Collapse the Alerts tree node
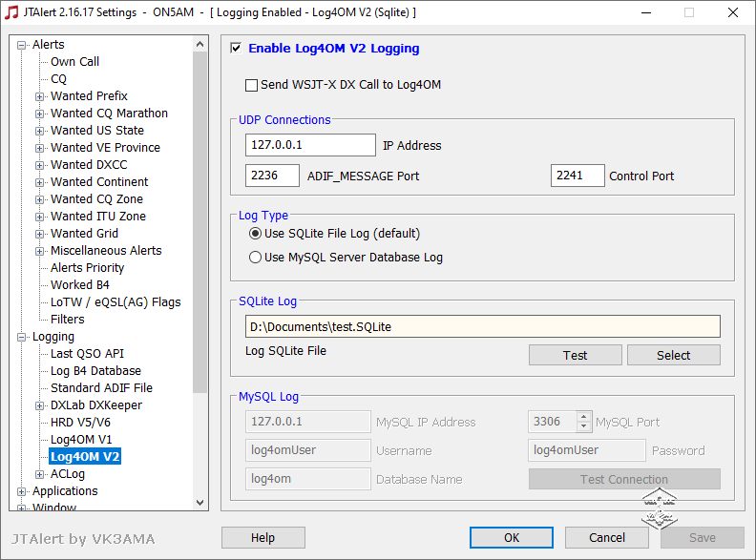 click(21, 45)
